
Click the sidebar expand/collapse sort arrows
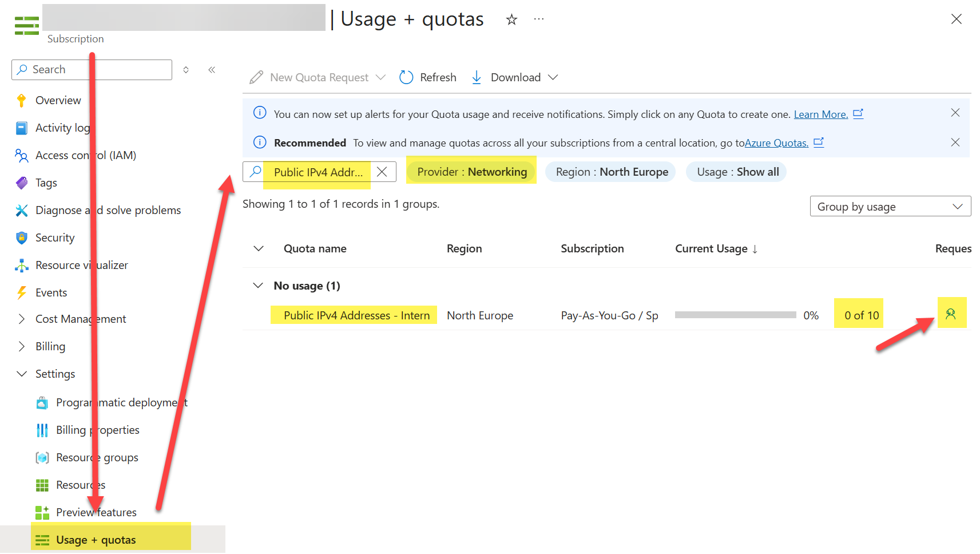(186, 70)
